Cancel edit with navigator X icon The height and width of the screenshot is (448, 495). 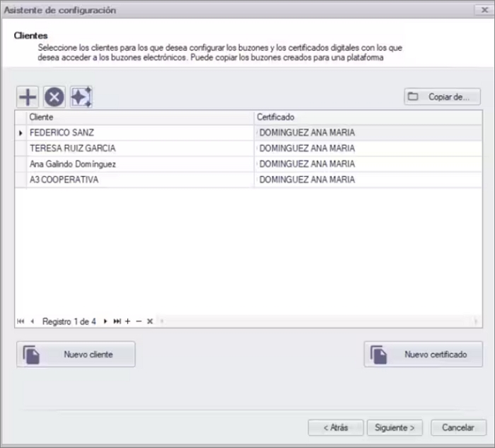pyautogui.click(x=150, y=321)
